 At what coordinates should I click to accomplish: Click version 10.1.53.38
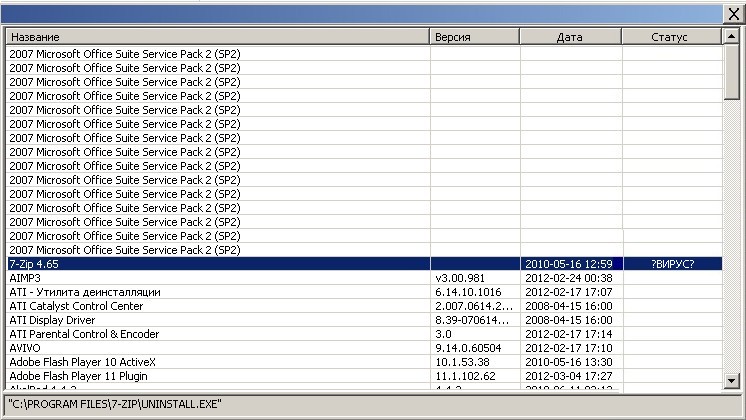462,362
